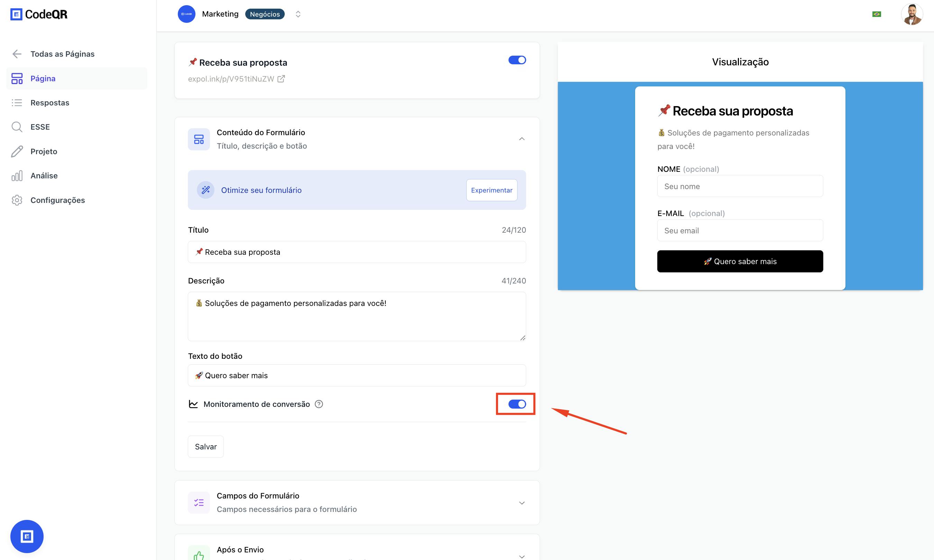Click the Otimize seu formulário text

[x=261, y=190]
